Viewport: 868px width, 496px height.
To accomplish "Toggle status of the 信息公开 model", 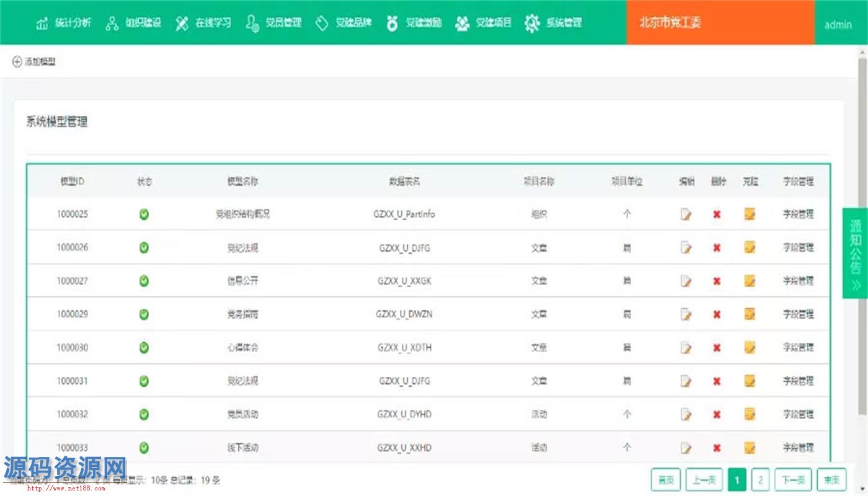I will point(144,281).
